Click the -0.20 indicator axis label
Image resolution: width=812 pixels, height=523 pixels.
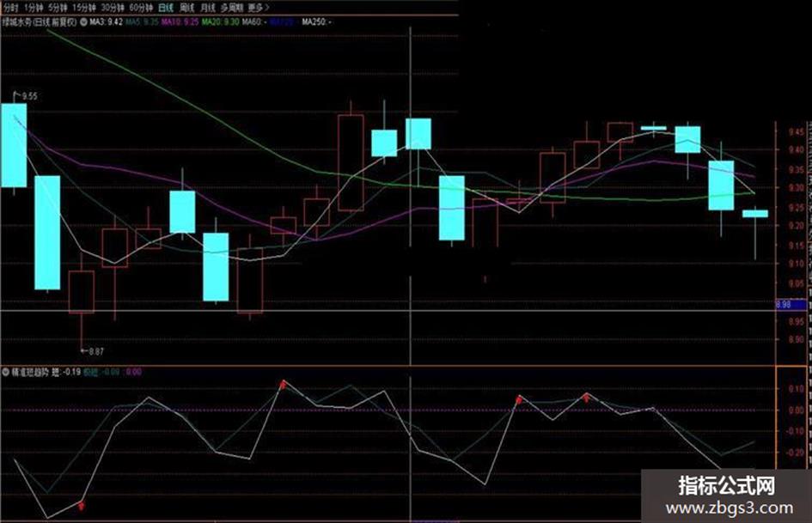[x=796, y=452]
